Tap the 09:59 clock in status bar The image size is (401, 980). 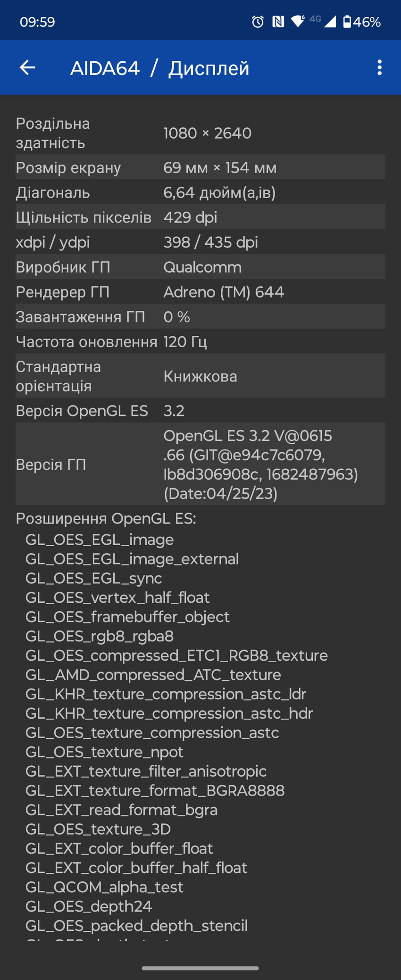[37, 22]
